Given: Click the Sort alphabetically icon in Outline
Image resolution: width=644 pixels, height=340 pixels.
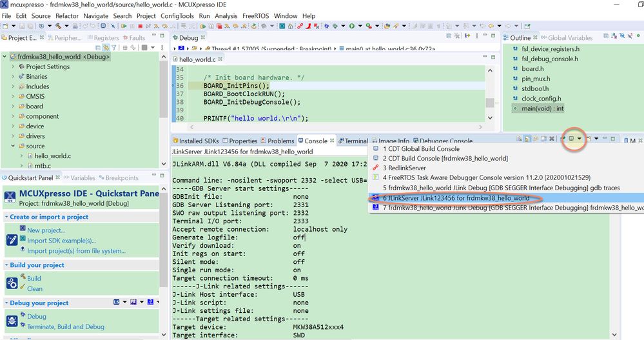Looking at the screenshot, I should (614, 35).
